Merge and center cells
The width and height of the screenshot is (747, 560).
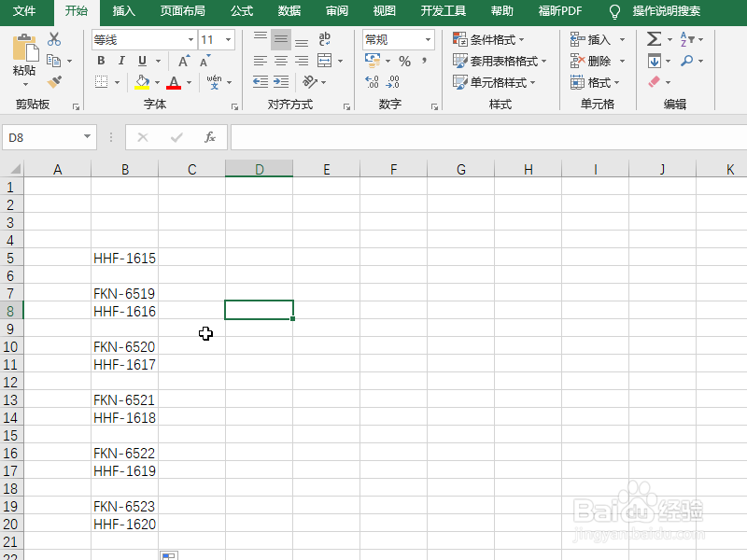[324, 61]
